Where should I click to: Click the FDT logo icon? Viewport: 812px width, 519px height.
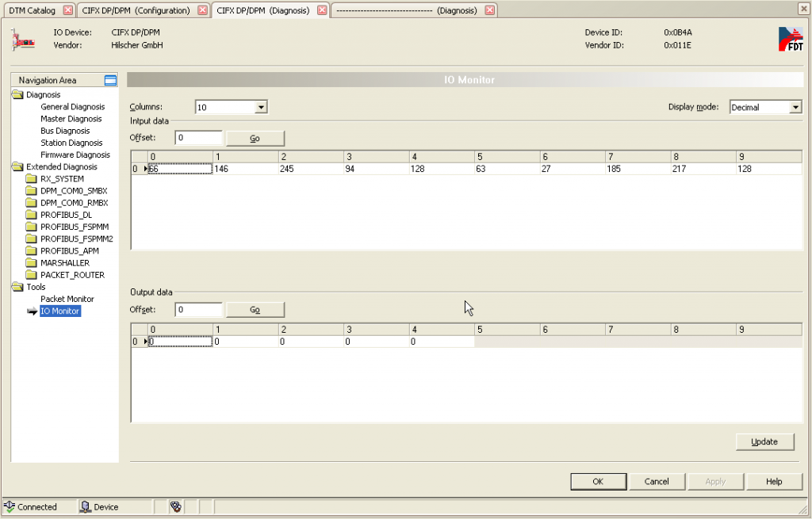[790, 39]
